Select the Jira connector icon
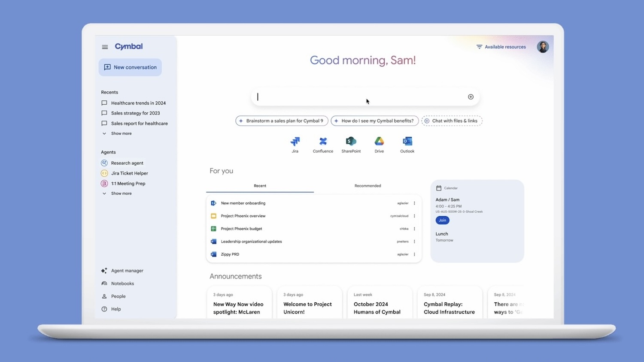Image resolution: width=644 pixels, height=362 pixels. coord(295,142)
